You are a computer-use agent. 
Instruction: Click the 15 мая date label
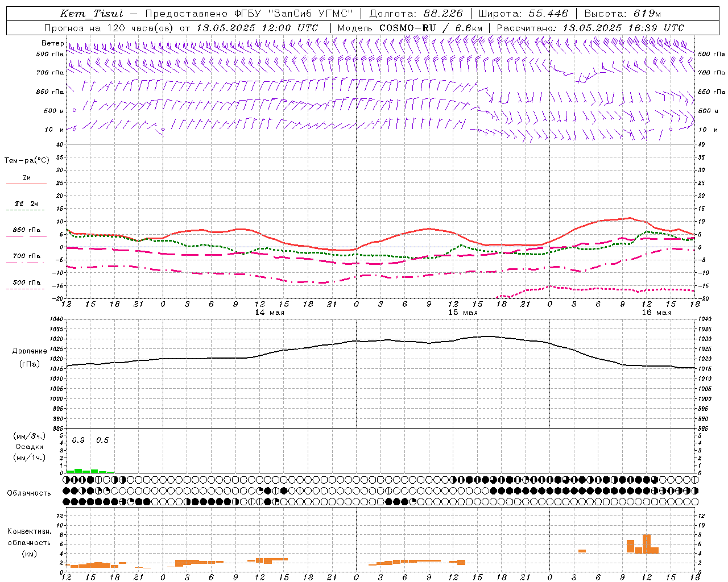[x=463, y=313]
